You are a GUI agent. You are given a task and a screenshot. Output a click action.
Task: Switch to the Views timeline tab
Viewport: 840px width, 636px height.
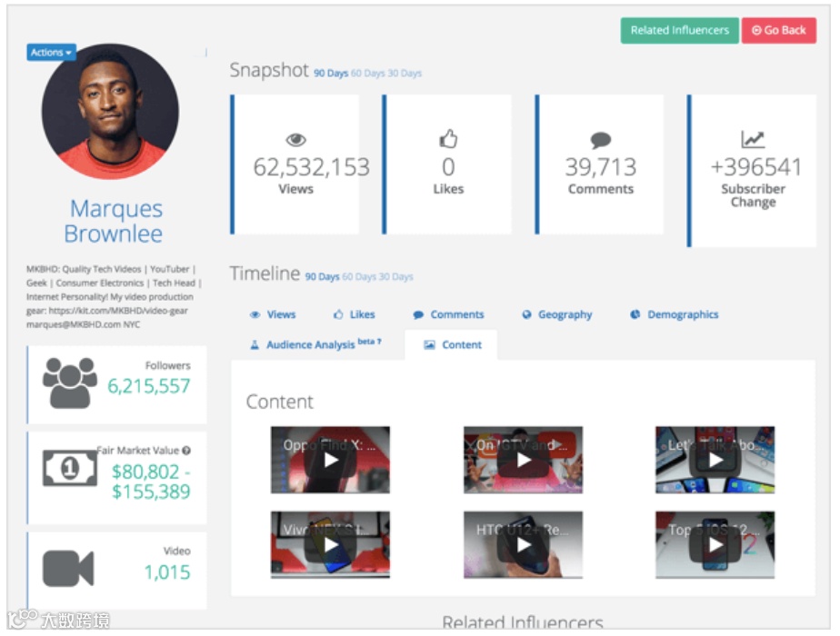pyautogui.click(x=274, y=314)
